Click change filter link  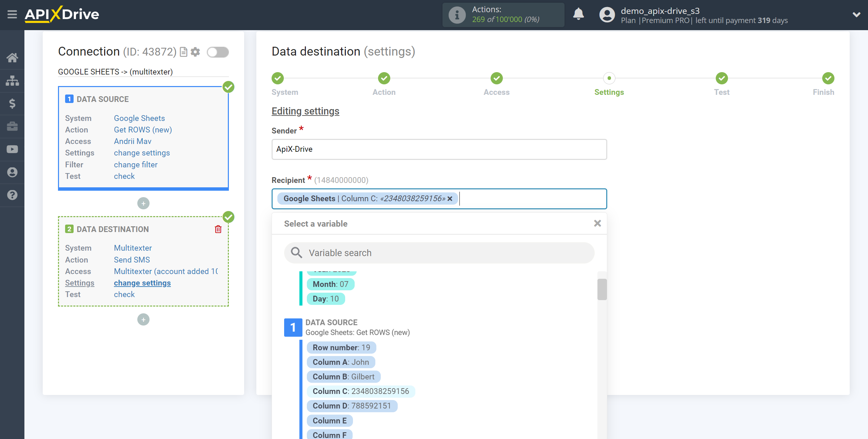pos(136,165)
